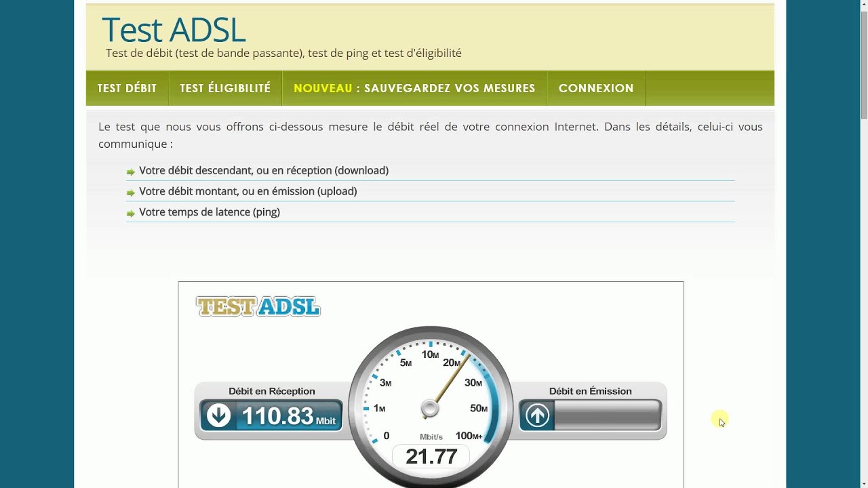Click the green arrow bullet beside débit montant
The width and height of the screenshot is (868, 488).
coord(130,192)
